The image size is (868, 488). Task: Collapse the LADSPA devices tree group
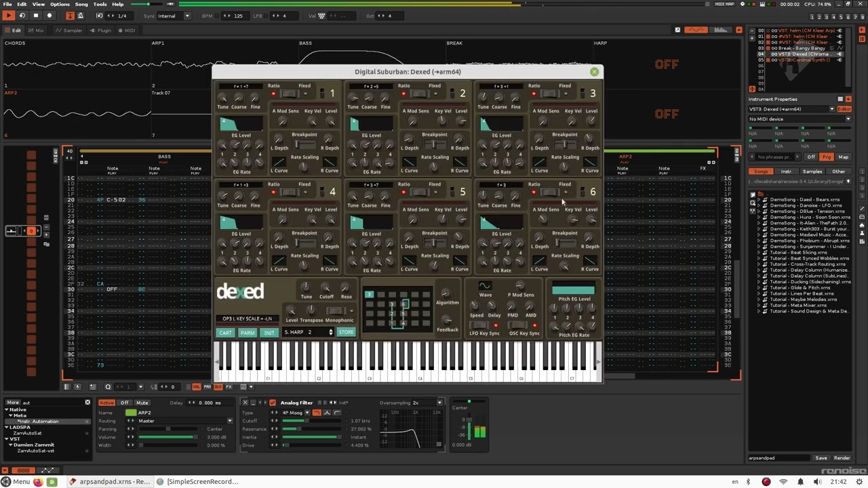(x=7, y=428)
